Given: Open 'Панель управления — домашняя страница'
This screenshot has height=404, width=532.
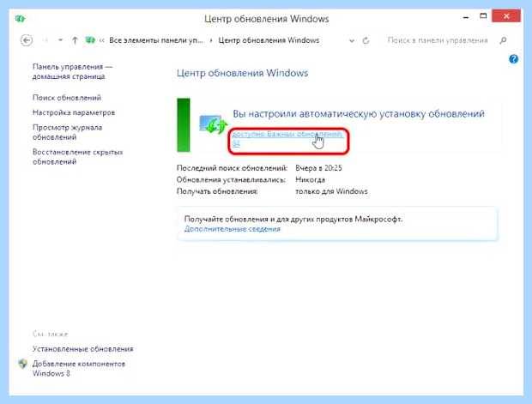Looking at the screenshot, I should coord(72,71).
